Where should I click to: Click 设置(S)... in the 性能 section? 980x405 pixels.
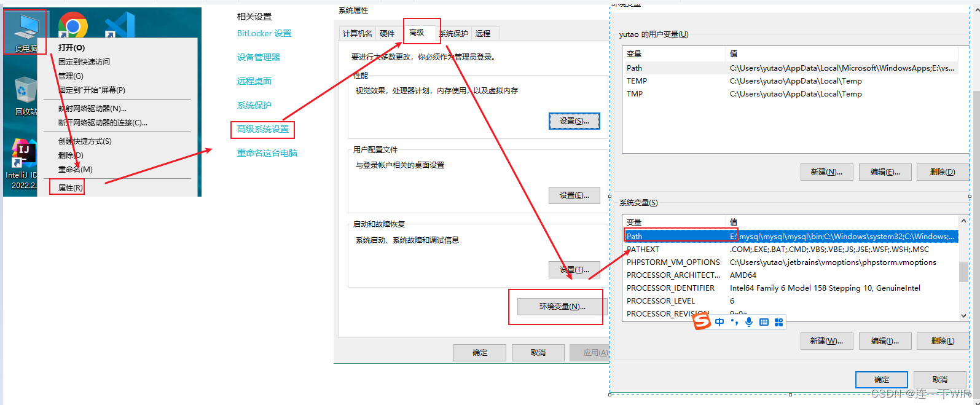coord(574,121)
